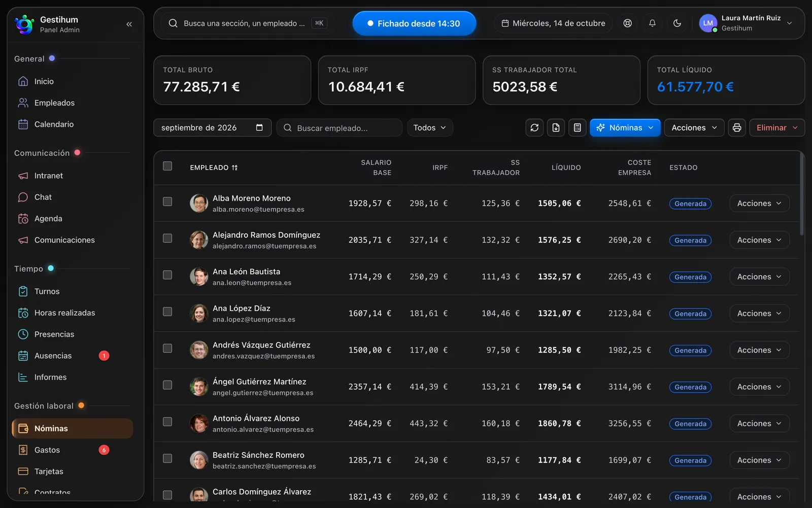Image resolution: width=812 pixels, height=508 pixels.
Task: Open Acciones for Beatriz Sánchez Romero
Action: pos(759,460)
